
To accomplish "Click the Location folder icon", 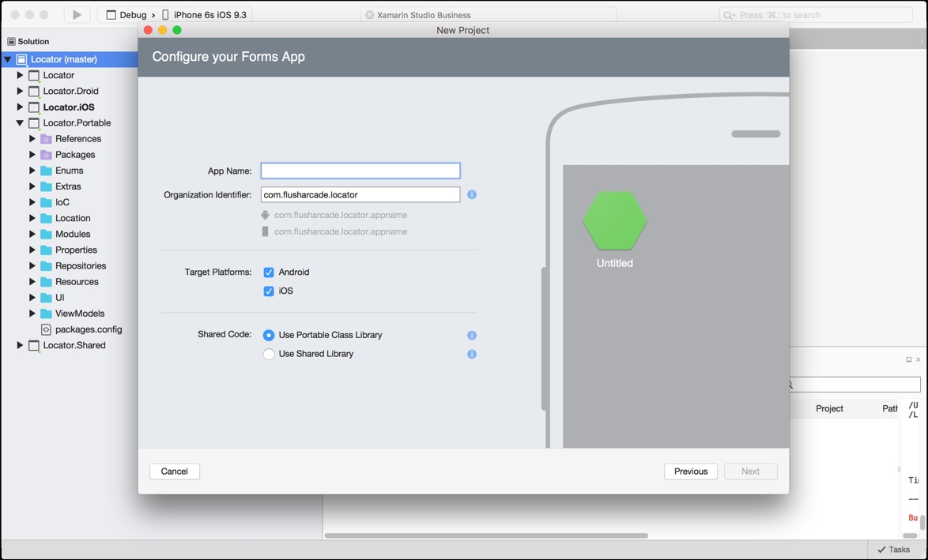I will point(46,219).
